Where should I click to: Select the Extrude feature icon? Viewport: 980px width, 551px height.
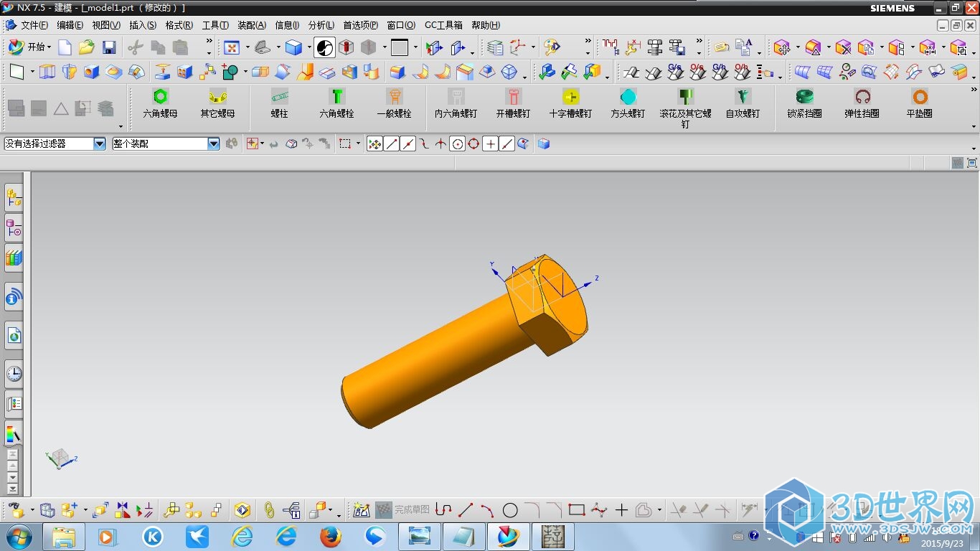click(x=47, y=72)
